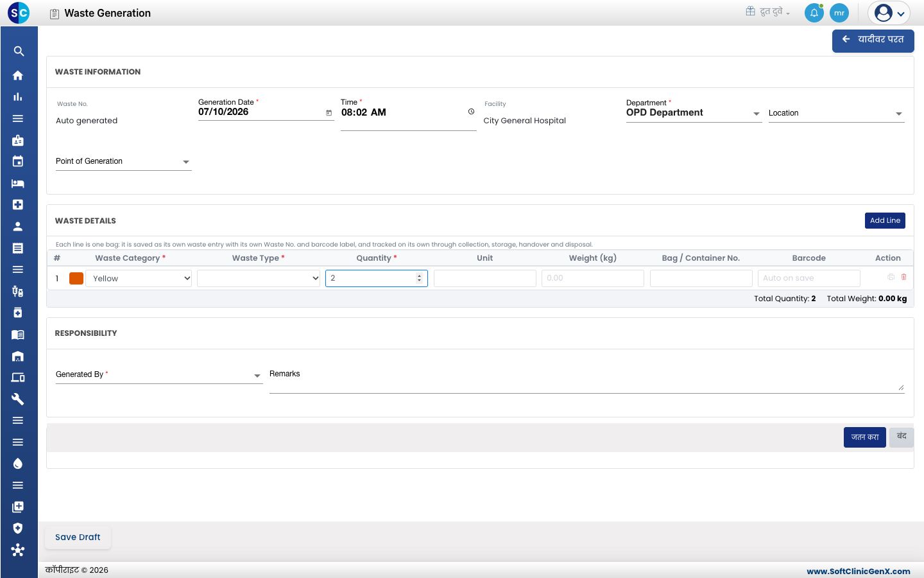Viewport: 924px width, 578px height.
Task: Open the user profile menu
Action: point(889,13)
